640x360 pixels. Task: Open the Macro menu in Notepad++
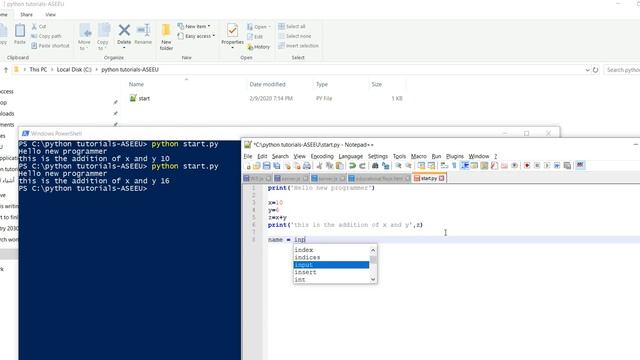coord(418,156)
